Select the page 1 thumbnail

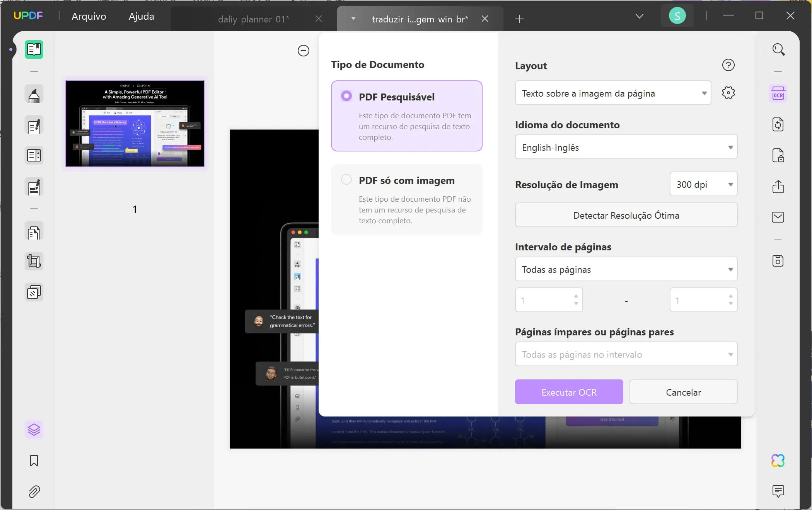pyautogui.click(x=135, y=124)
